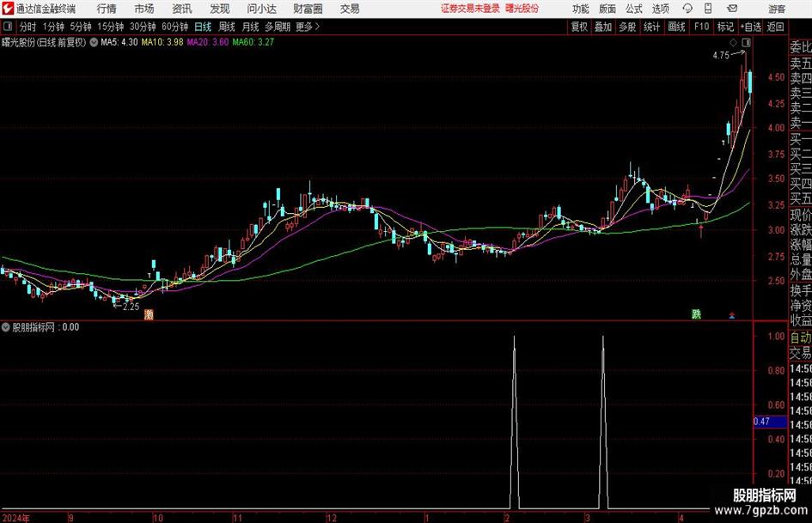Switch to 分时 chart period
This screenshot has height=523, width=812.
(28, 27)
